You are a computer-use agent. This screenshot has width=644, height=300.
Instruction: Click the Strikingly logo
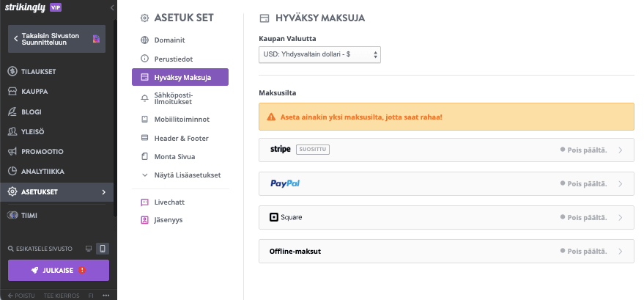25,7
